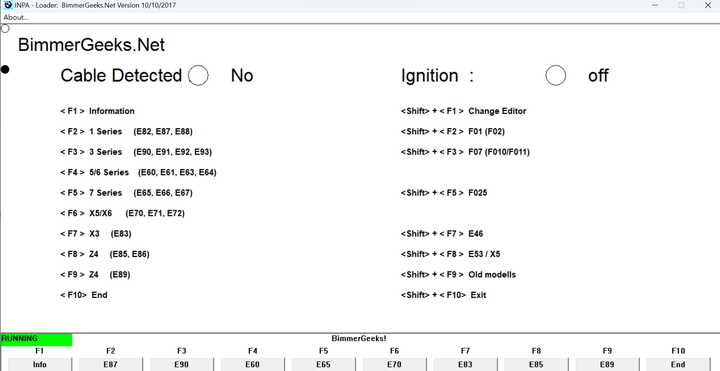Click '< F9 > Z4 (E89)' entry
720x371 pixels.
tap(95, 275)
